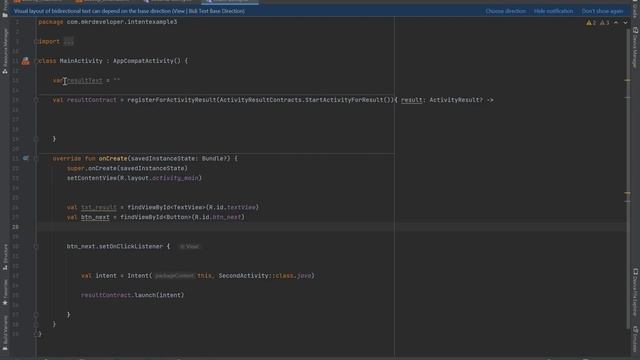
Task: Click StartActivityForResult in the contract call
Action: click(x=344, y=100)
